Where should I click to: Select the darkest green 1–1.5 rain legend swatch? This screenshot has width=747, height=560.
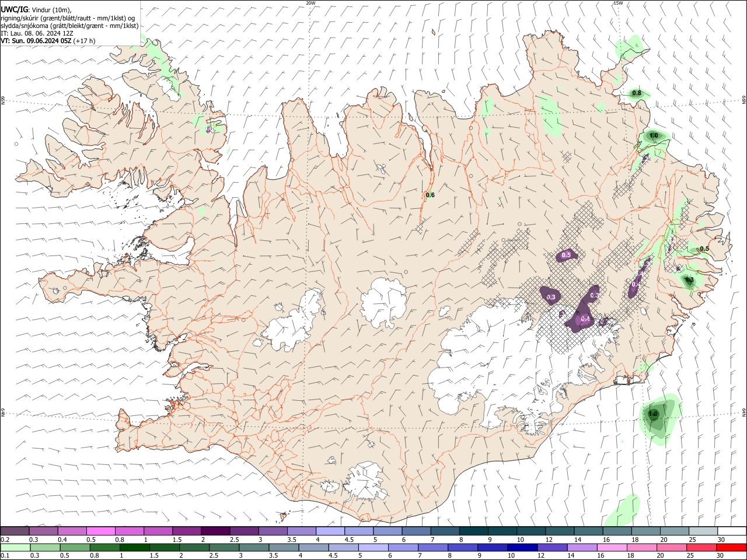pos(134,547)
